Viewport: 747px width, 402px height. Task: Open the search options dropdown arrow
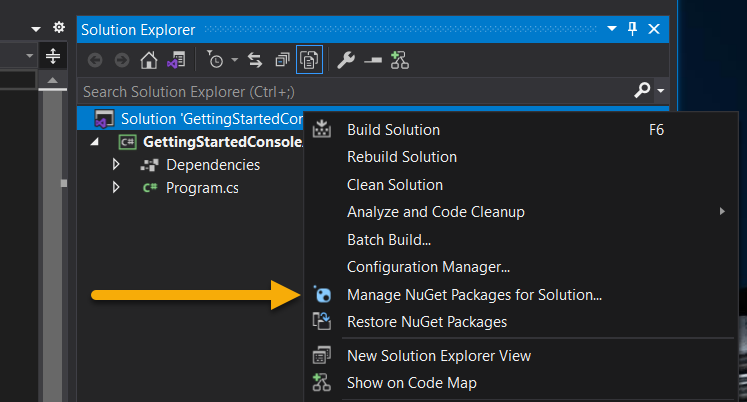click(x=662, y=92)
